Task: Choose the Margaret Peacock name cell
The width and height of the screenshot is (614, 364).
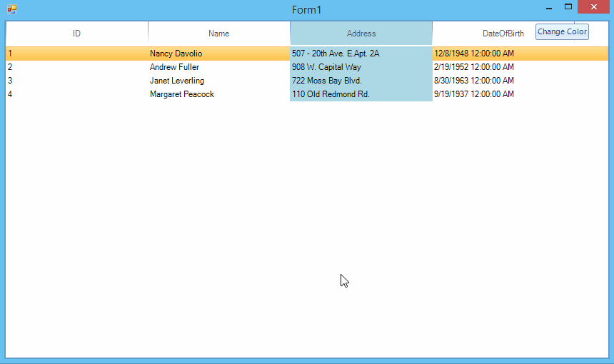Action: 181,94
